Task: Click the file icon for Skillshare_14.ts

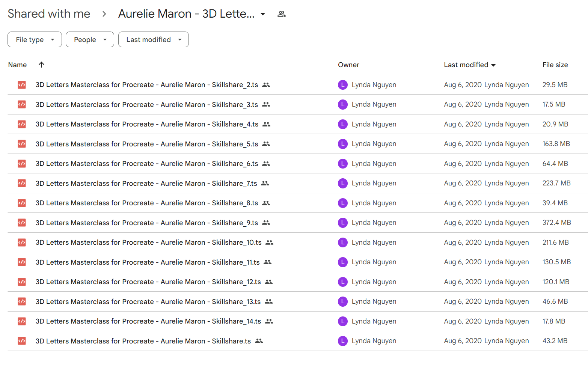Action: click(22, 321)
